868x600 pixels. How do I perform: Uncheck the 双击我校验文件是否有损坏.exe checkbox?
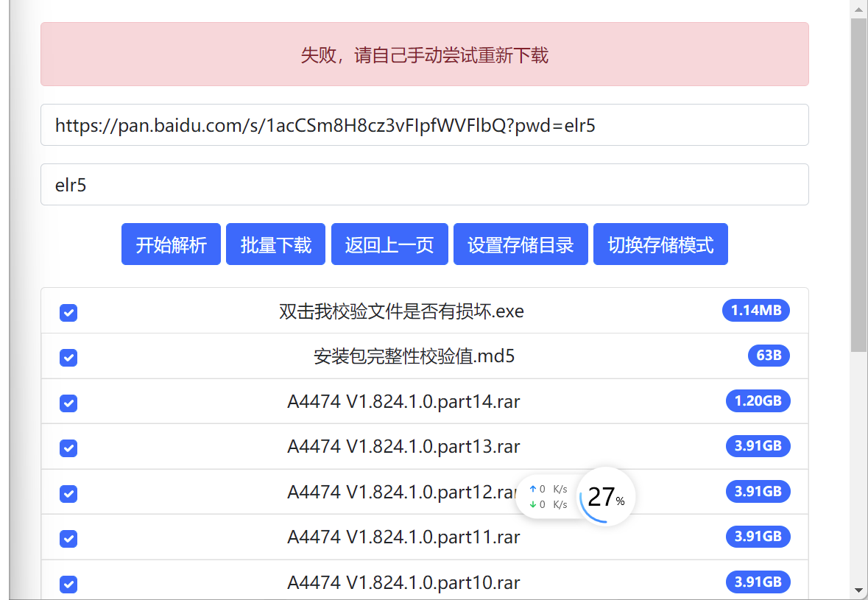click(x=68, y=313)
